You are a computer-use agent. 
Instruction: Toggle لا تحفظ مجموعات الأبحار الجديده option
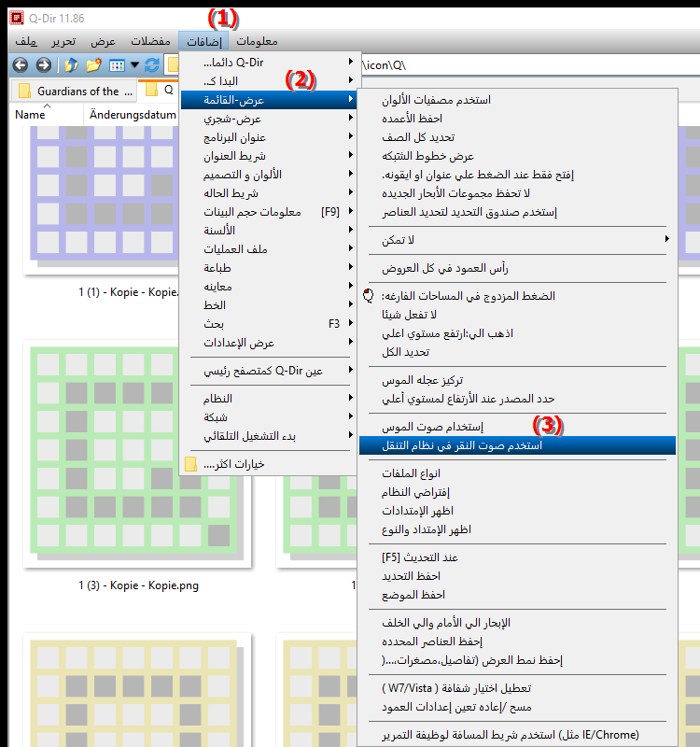pos(517,193)
